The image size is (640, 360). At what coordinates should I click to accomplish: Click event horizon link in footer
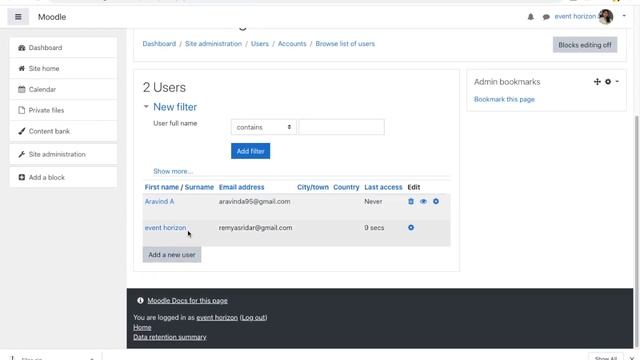point(217,317)
